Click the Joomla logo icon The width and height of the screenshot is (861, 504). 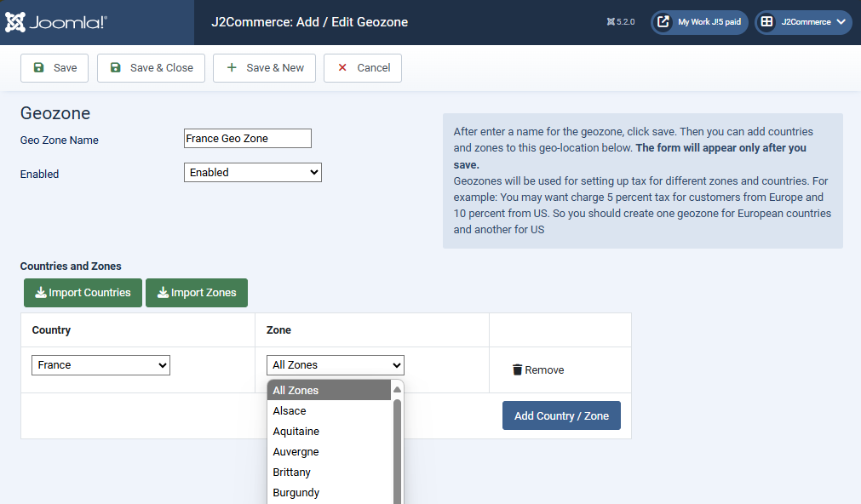click(x=15, y=22)
